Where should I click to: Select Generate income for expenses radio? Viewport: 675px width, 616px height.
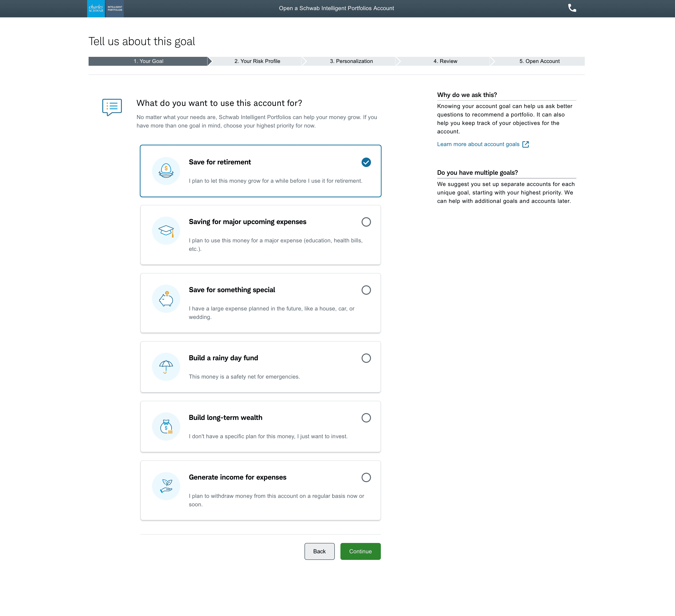pyautogui.click(x=366, y=477)
